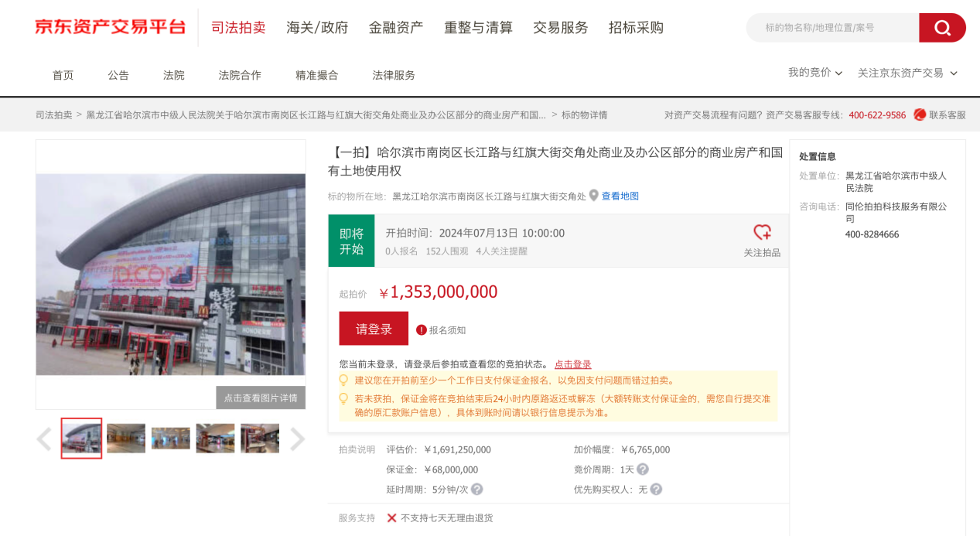
Task: Click the 报名须知 warning icon
Action: click(x=422, y=329)
